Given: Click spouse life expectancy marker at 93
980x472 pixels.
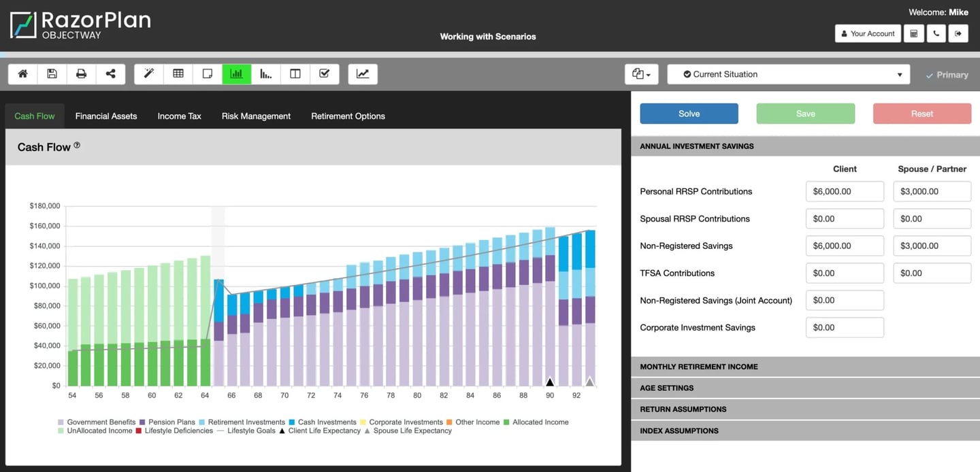Looking at the screenshot, I should coord(589,382).
